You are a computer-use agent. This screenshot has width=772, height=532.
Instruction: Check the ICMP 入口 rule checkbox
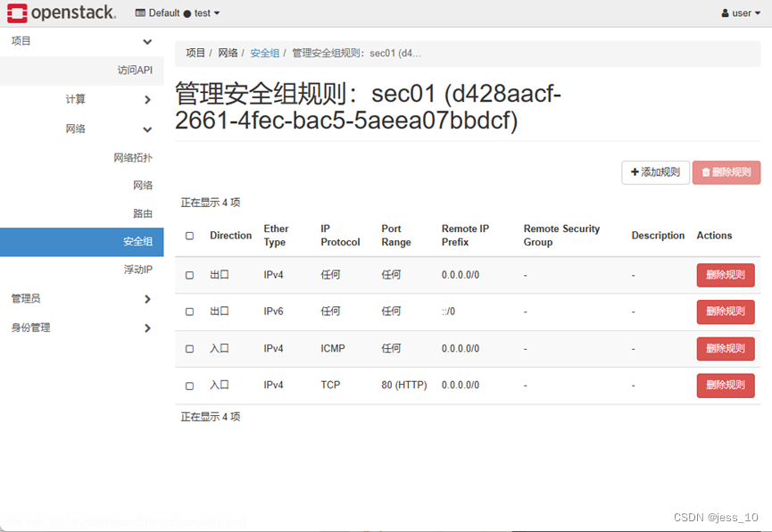(x=189, y=349)
